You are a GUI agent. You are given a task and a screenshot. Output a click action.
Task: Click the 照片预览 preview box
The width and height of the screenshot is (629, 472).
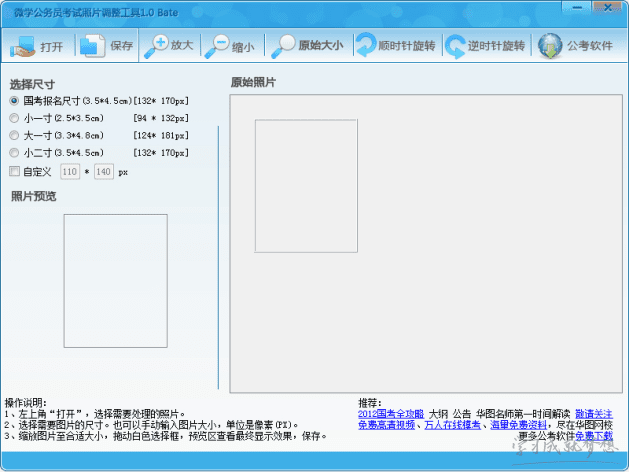pos(116,281)
